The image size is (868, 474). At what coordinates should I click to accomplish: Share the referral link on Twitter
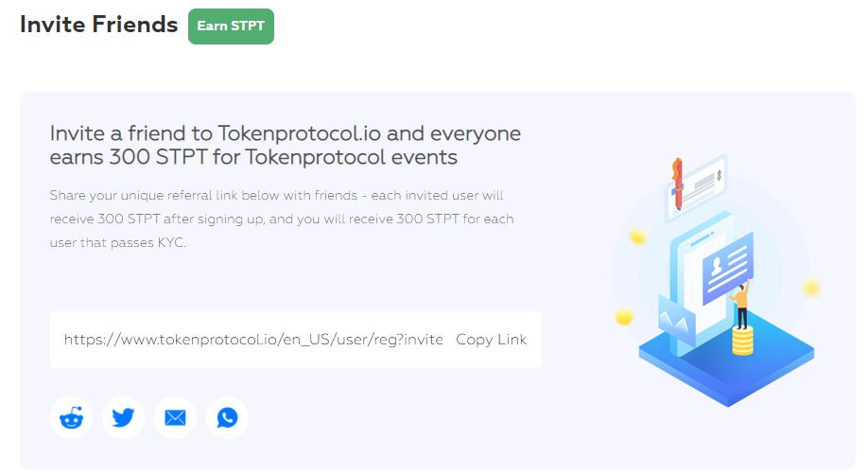[123, 417]
